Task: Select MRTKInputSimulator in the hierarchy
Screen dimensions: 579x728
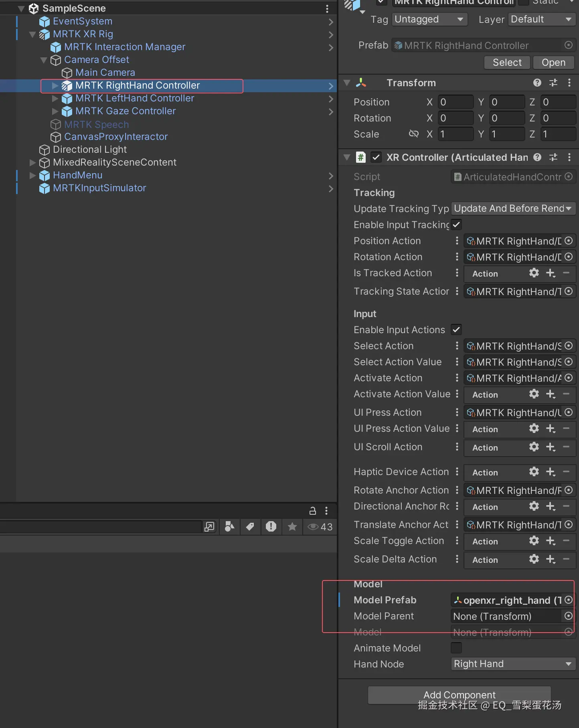Action: pyautogui.click(x=99, y=188)
